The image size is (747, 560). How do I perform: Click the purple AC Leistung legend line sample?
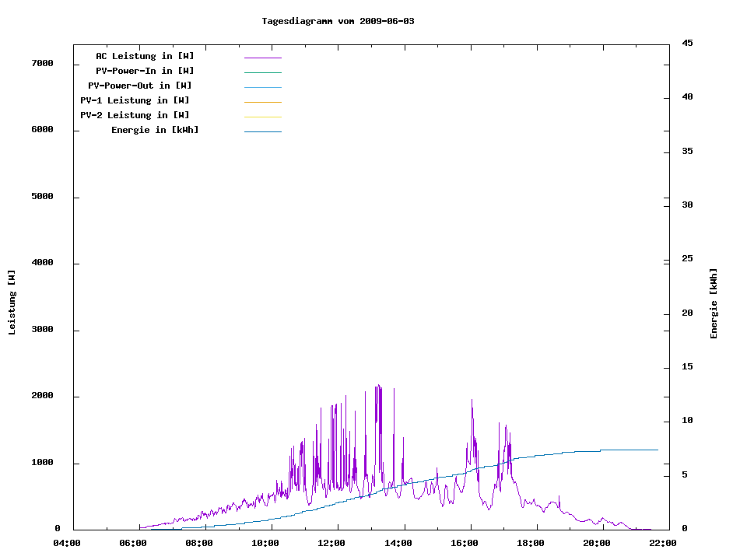tap(262, 58)
